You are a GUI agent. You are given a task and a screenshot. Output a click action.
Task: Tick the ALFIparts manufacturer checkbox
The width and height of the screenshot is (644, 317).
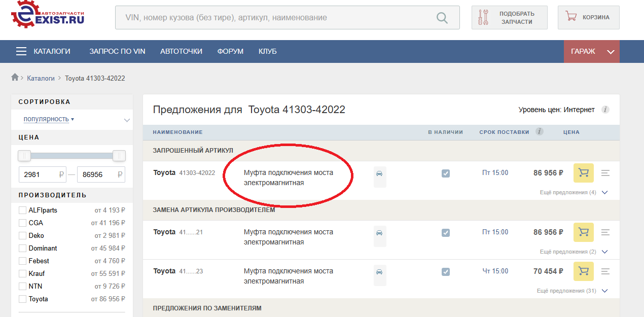(22, 210)
